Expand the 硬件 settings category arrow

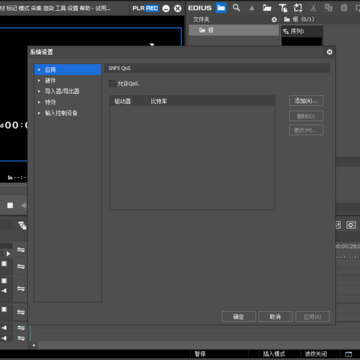click(x=39, y=81)
